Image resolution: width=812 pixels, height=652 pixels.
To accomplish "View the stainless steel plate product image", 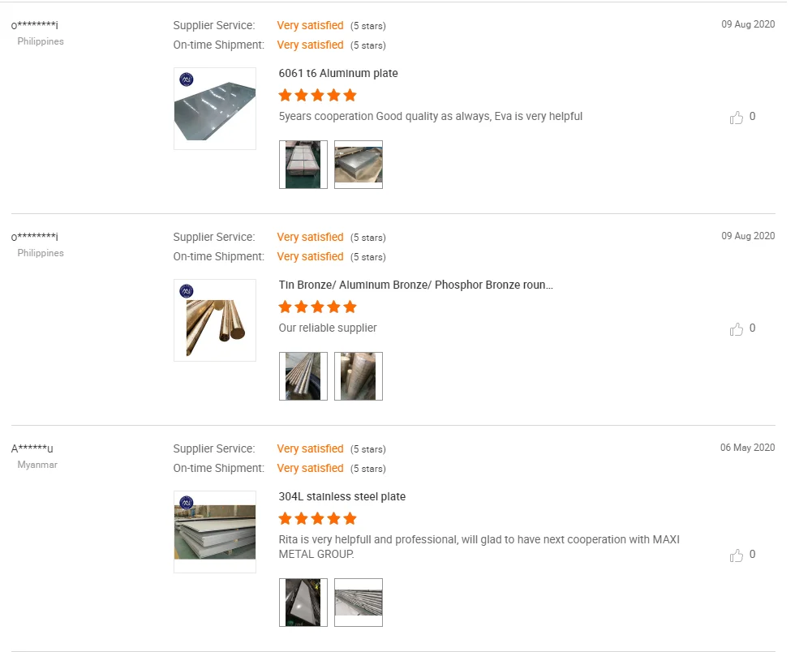I will click(x=215, y=532).
